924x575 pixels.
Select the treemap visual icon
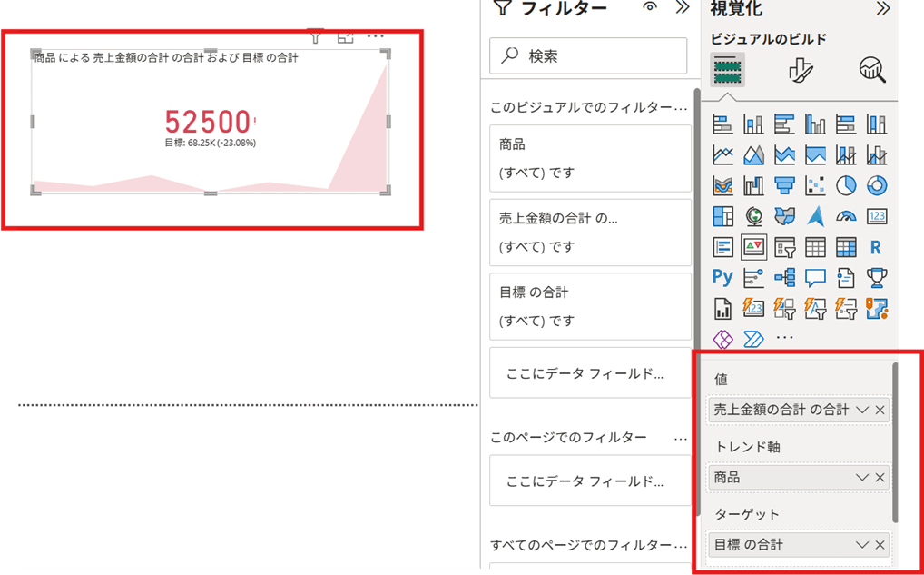point(722,216)
